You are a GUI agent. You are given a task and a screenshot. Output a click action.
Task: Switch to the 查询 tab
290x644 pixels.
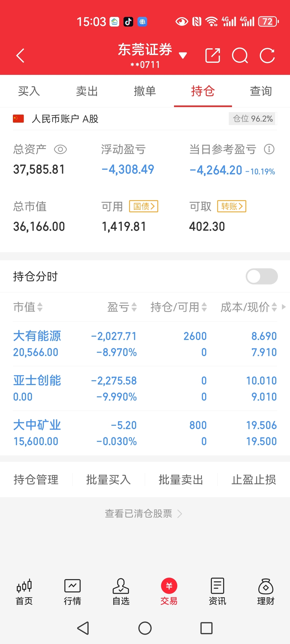pyautogui.click(x=261, y=91)
